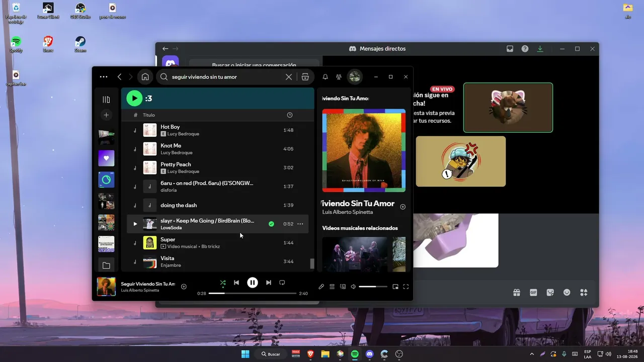Open Discord gift icon
Screen dimensions: 644x362
click(517, 293)
